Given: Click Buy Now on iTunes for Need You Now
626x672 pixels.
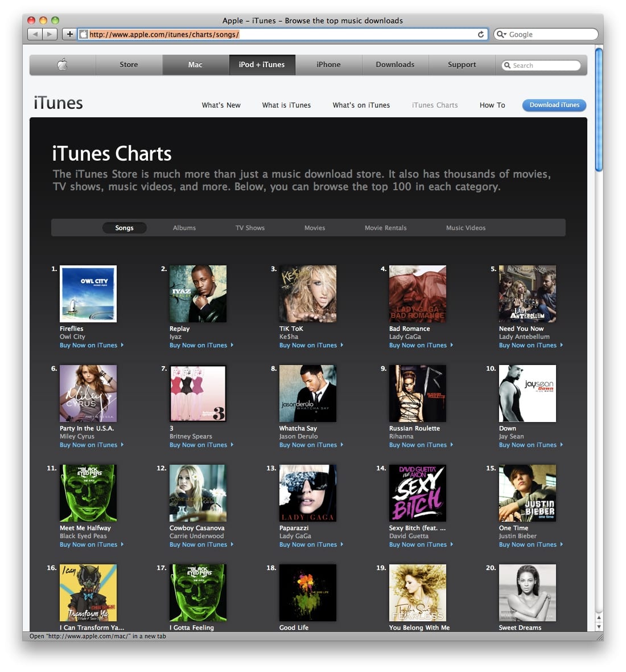Looking at the screenshot, I should point(531,346).
